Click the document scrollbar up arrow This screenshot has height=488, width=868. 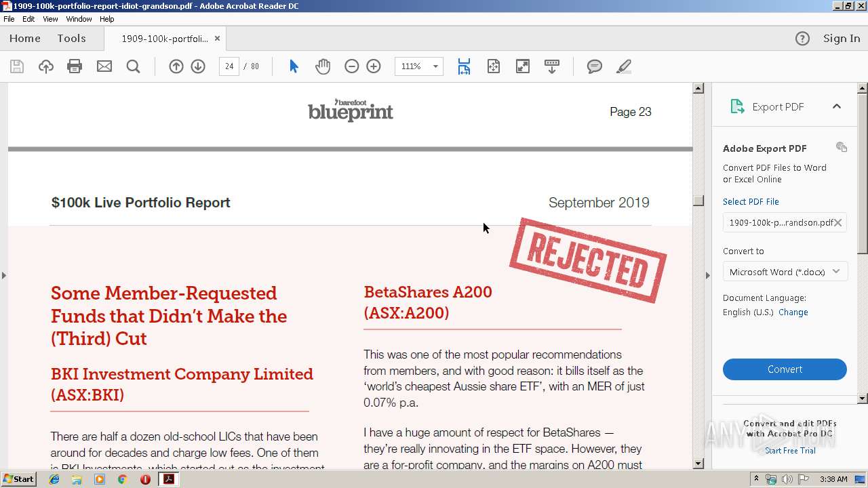tap(698, 88)
